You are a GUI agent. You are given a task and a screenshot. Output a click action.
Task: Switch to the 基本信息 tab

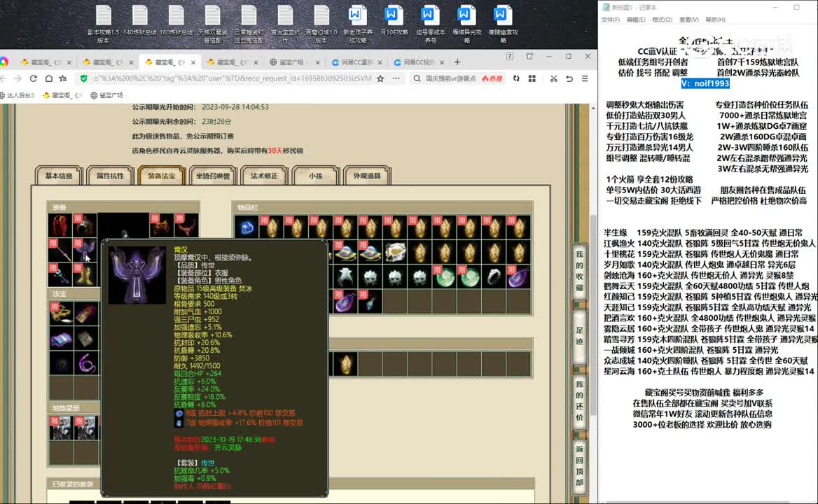pos(59,176)
